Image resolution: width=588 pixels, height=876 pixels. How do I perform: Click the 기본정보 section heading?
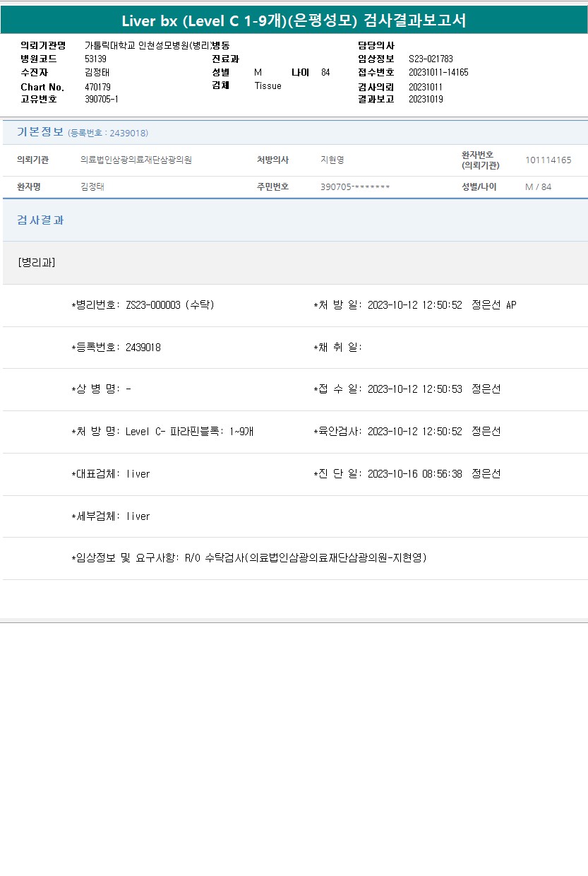click(x=40, y=132)
